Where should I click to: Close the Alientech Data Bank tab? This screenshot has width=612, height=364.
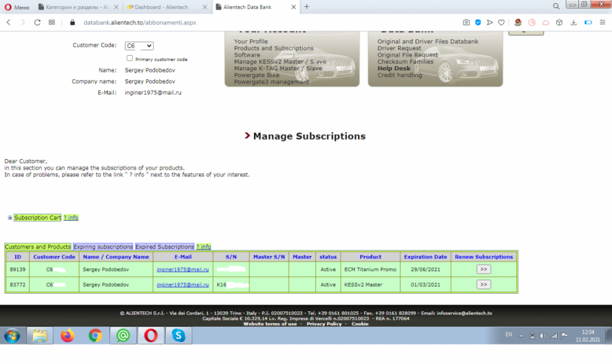294,7
